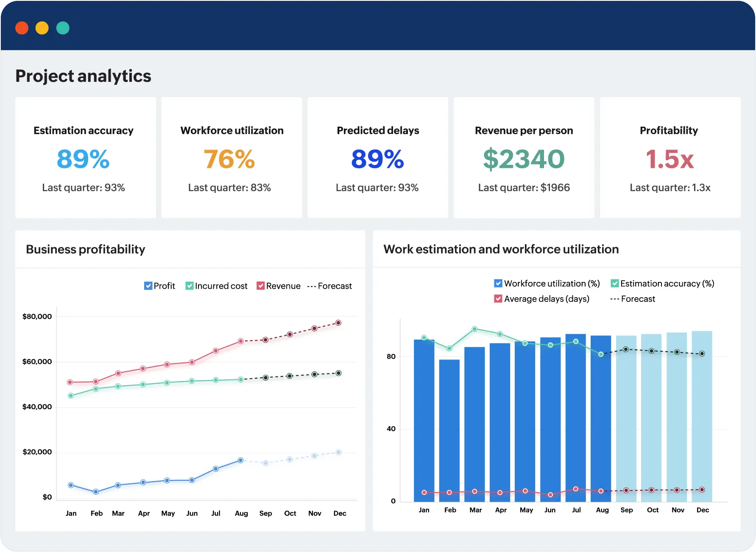This screenshot has height=552, width=756.
Task: Select the Profitability 1.5x card
Action: pyautogui.click(x=670, y=158)
